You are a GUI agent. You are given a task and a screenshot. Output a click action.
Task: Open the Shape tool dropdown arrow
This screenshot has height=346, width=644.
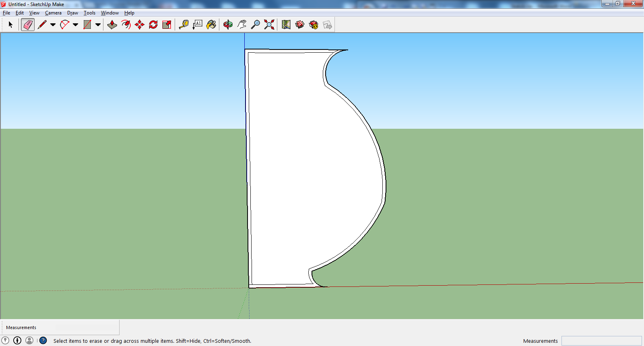98,25
